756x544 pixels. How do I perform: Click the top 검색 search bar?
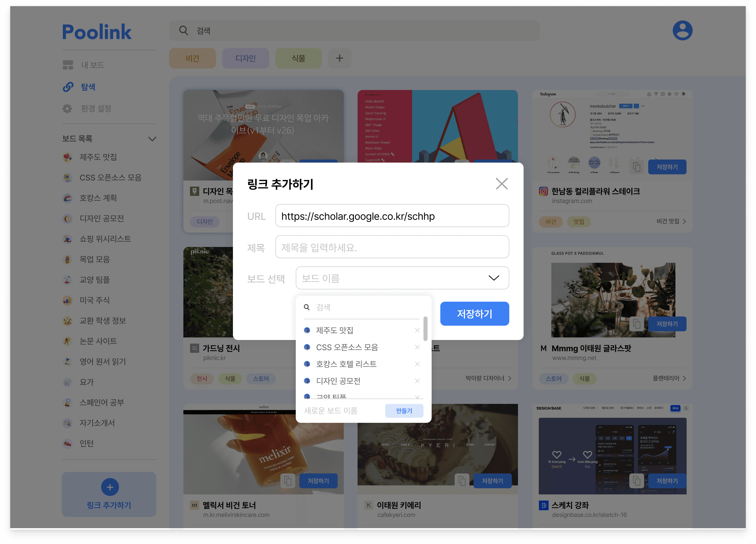pyautogui.click(x=354, y=30)
